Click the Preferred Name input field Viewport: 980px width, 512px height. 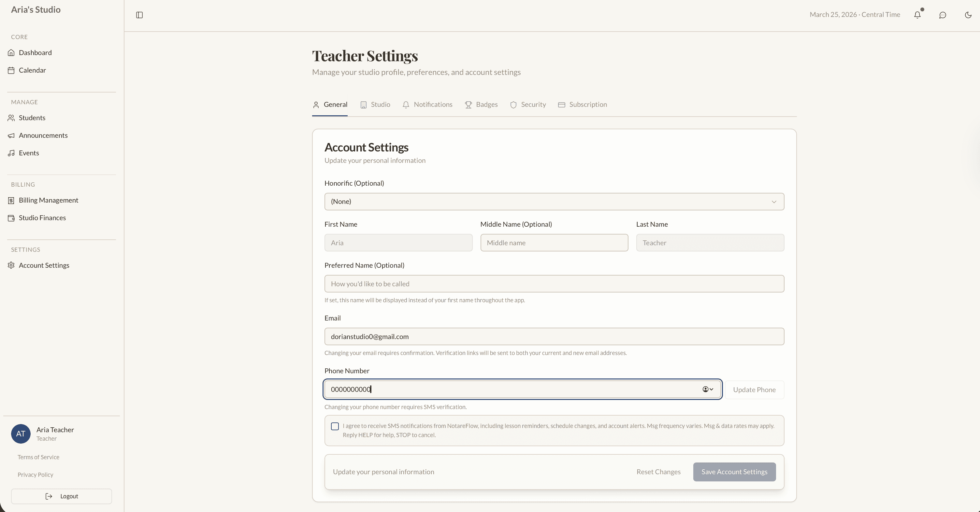click(x=554, y=284)
